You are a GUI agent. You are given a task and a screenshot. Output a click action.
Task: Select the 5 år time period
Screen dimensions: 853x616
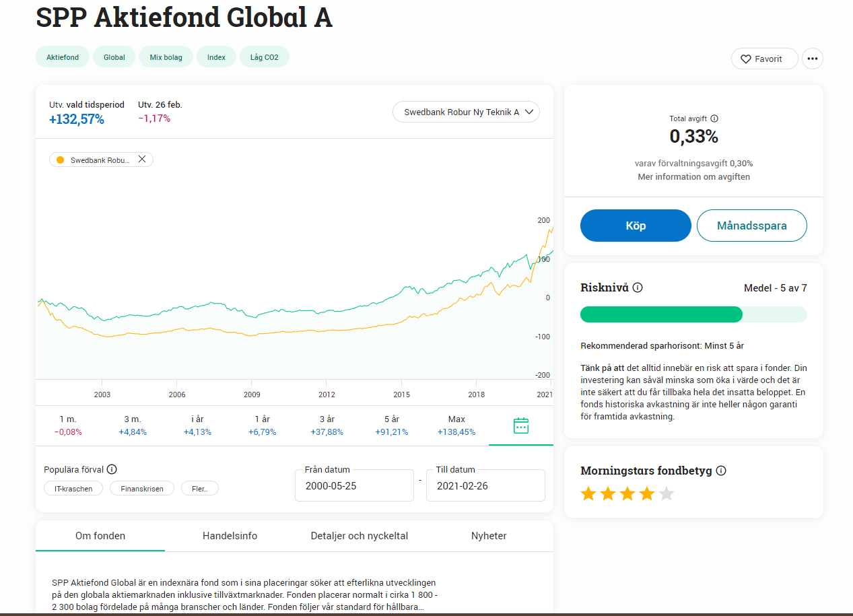point(391,425)
